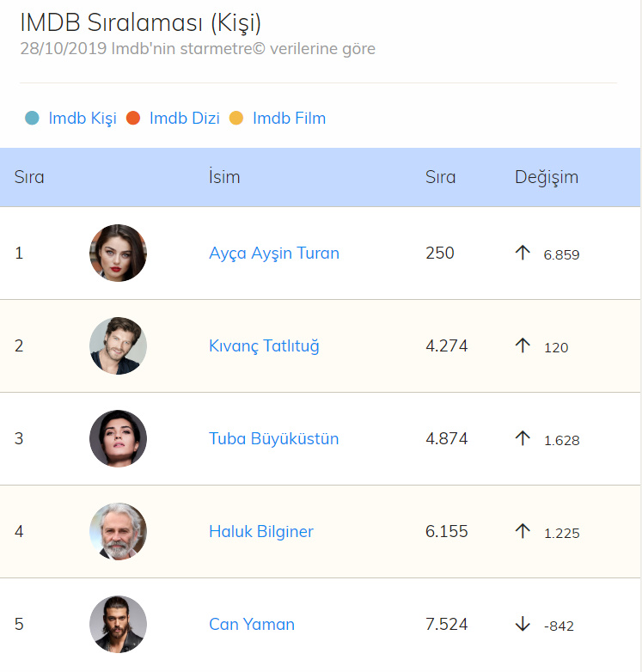Click Ayça Ayşin Turan's avatar photo
The height and width of the screenshot is (672, 642).
[118, 254]
